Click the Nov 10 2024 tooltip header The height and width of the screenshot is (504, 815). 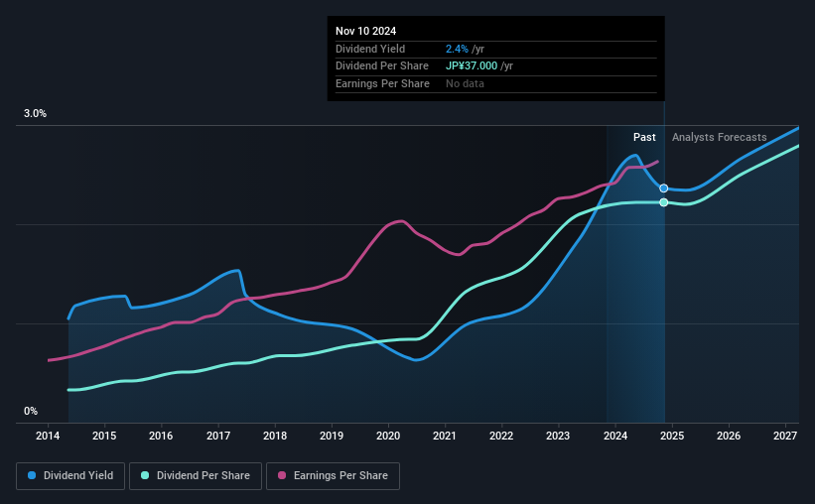click(365, 31)
